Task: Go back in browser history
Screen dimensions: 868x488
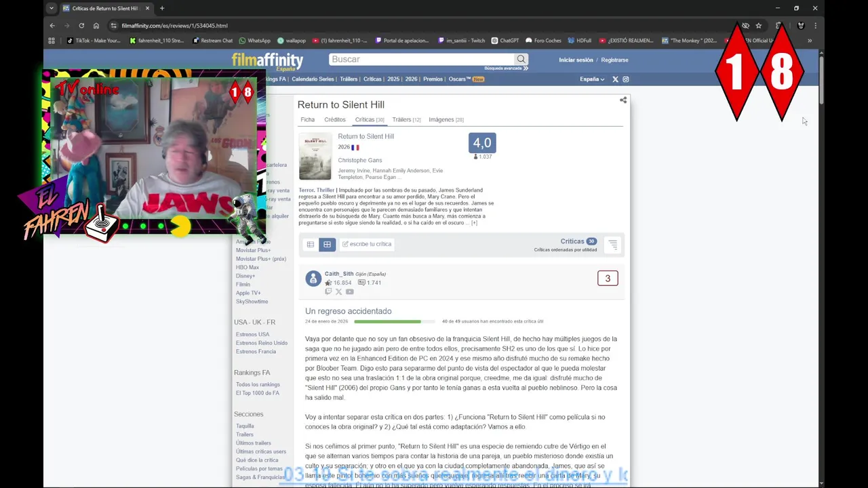Action: (x=52, y=26)
